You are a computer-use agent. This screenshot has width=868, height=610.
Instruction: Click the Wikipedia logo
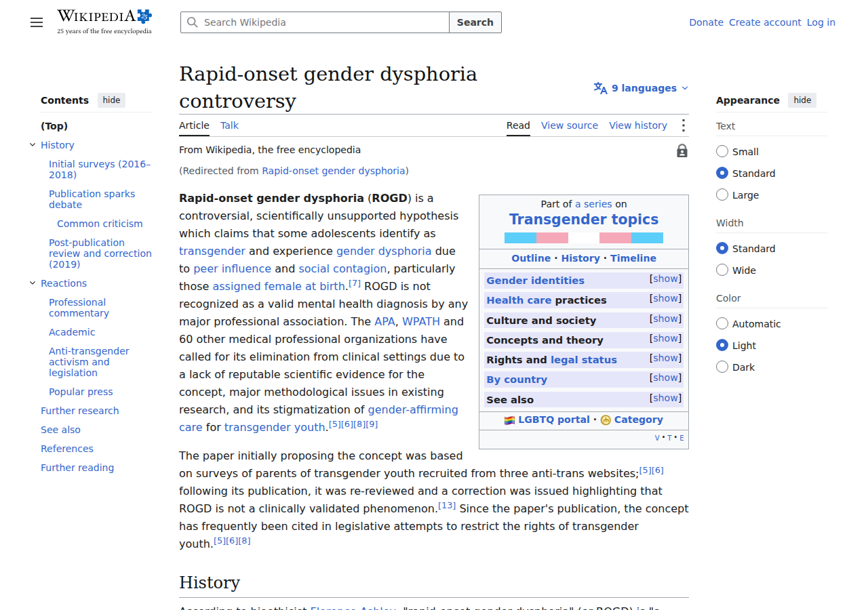(104, 22)
